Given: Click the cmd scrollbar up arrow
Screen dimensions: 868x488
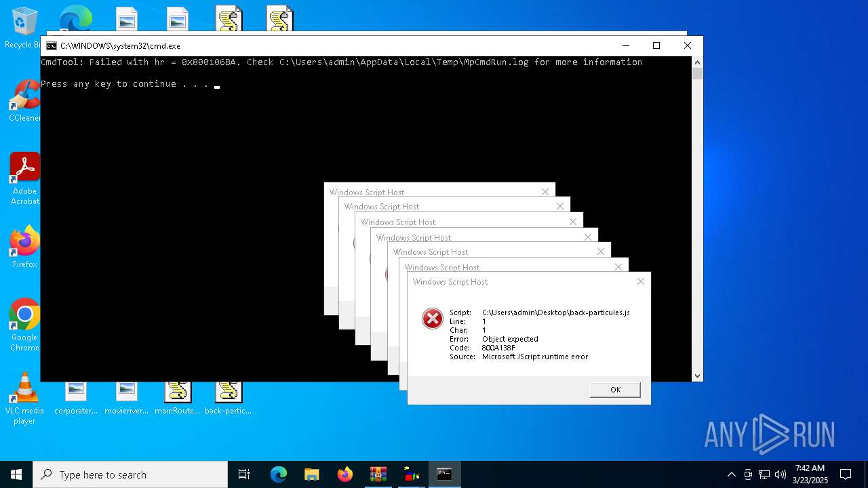Looking at the screenshot, I should click(697, 62).
